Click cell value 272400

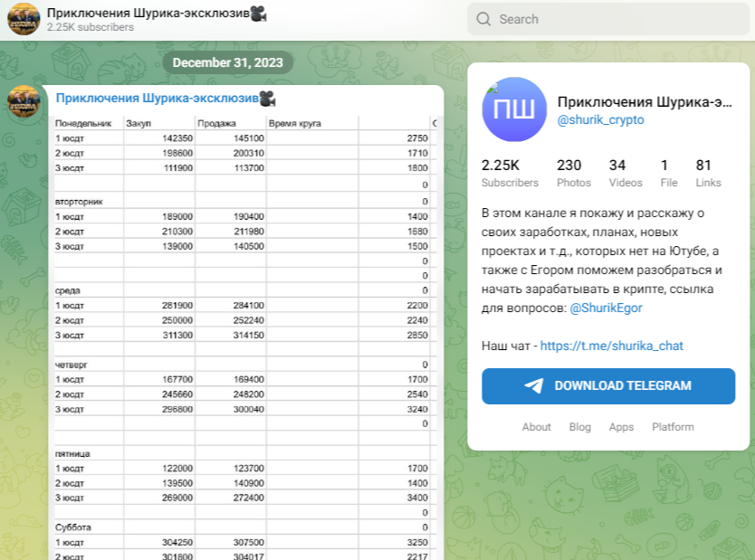(248, 498)
